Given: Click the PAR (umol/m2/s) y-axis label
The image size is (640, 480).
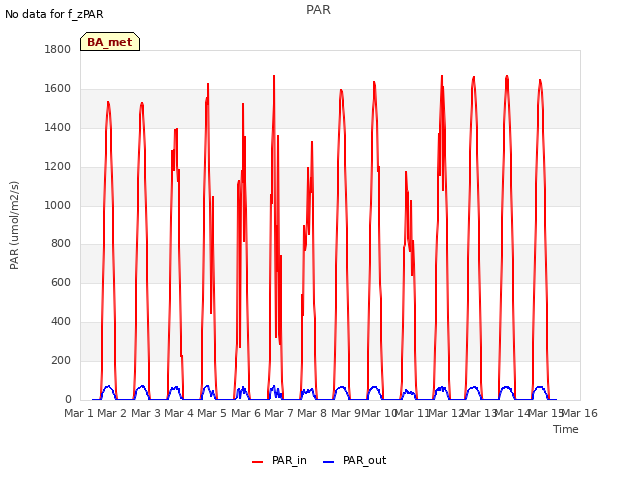Looking at the screenshot, I should (14, 225).
